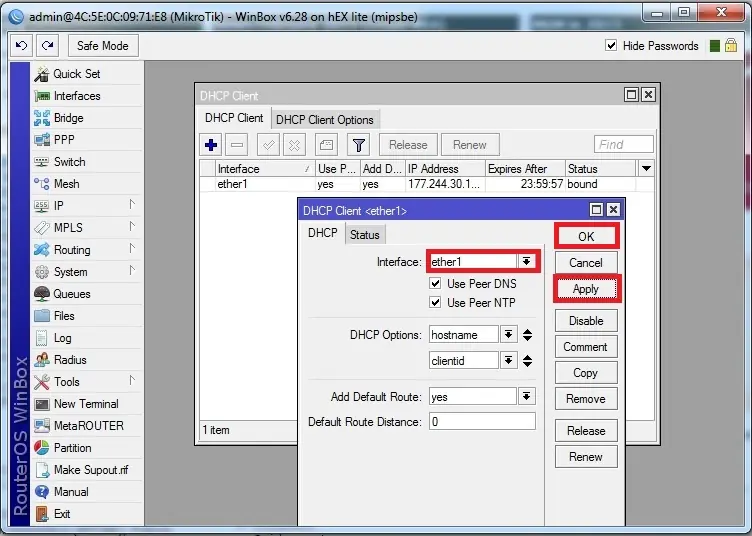752x536 pixels.
Task: Add new DHCP client with plus icon
Action: 211,145
